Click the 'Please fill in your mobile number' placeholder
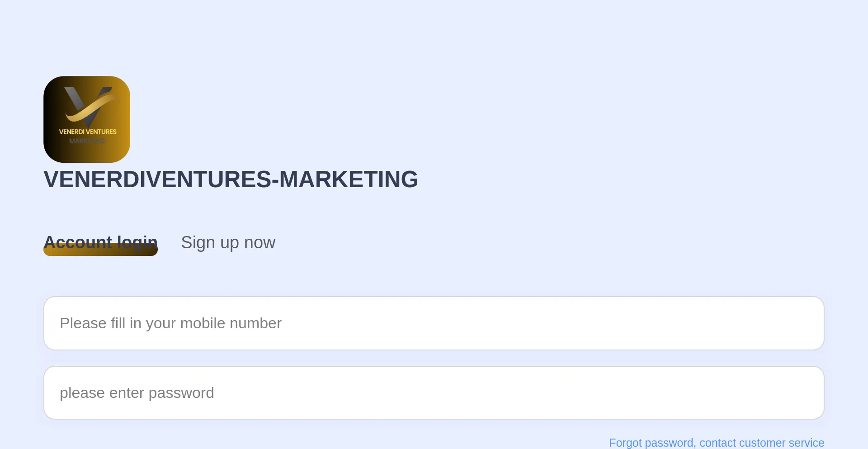 pos(170,323)
